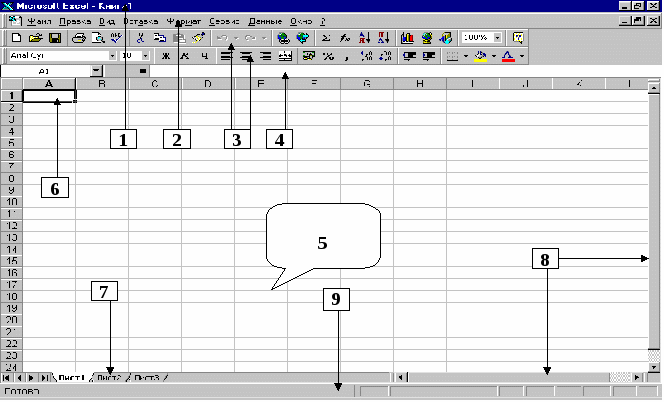
Task: Sort ascending with the A-Z icon
Action: point(364,38)
